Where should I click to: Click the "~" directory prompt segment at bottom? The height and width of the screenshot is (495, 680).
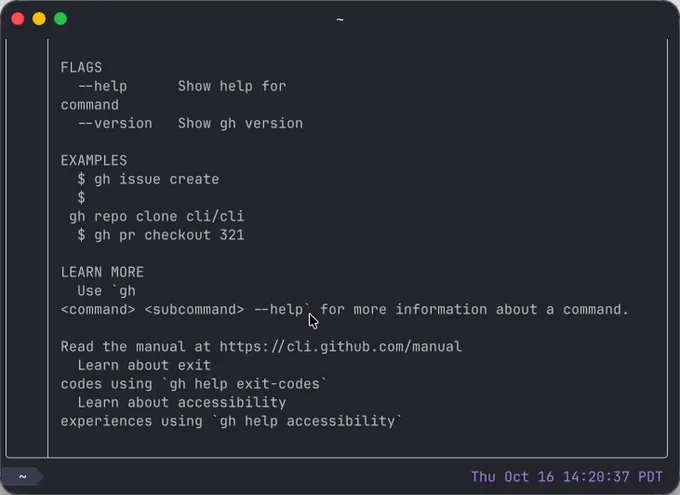point(22,477)
